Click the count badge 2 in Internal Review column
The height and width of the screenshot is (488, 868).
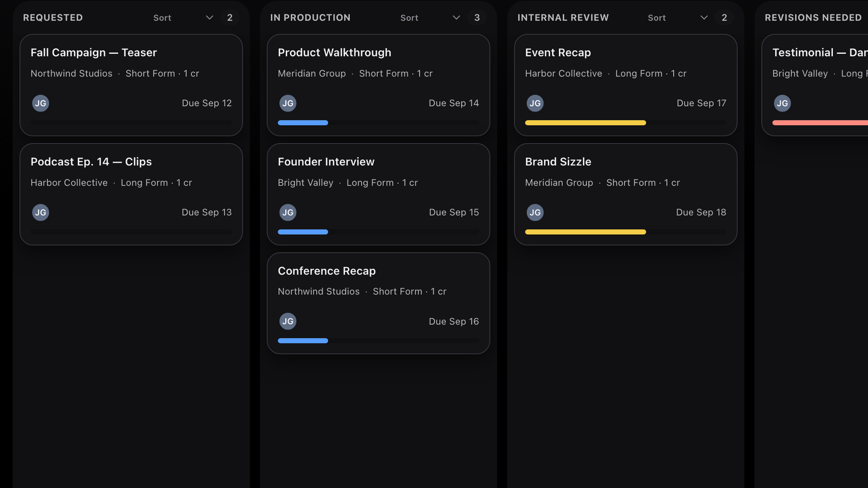(724, 18)
